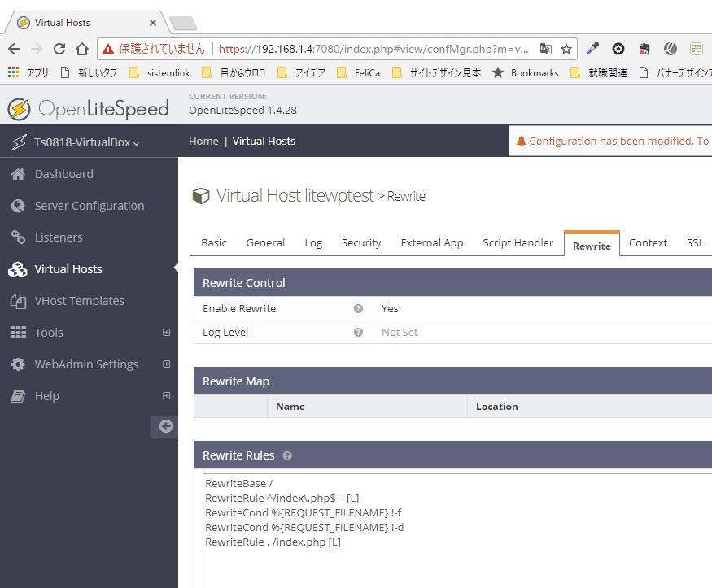Click the eyedropper extension icon
Screen dimensions: 712x588
click(x=592, y=49)
